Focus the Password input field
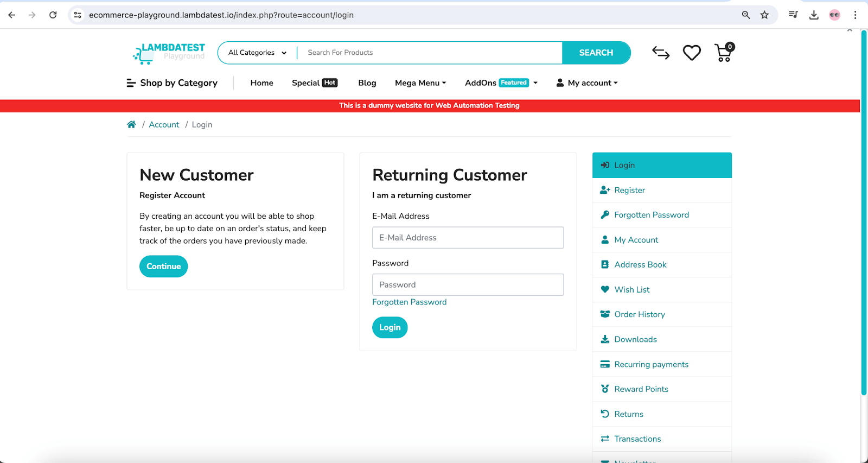This screenshot has height=463, width=868. click(x=468, y=285)
